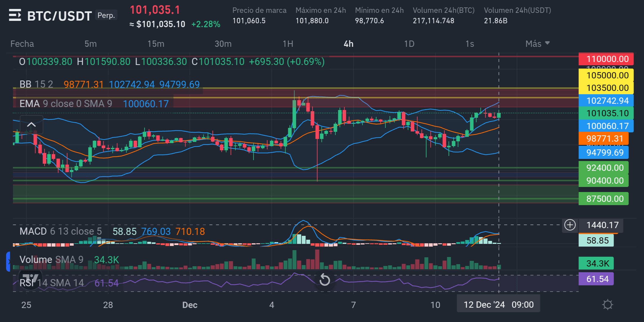Click the blue side panel handle
644x322 pixels.
coord(8,261)
